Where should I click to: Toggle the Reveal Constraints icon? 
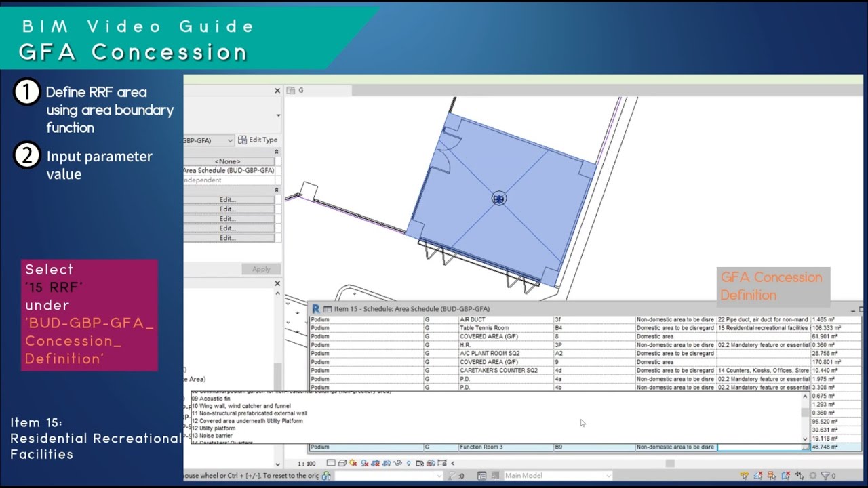pos(442,463)
